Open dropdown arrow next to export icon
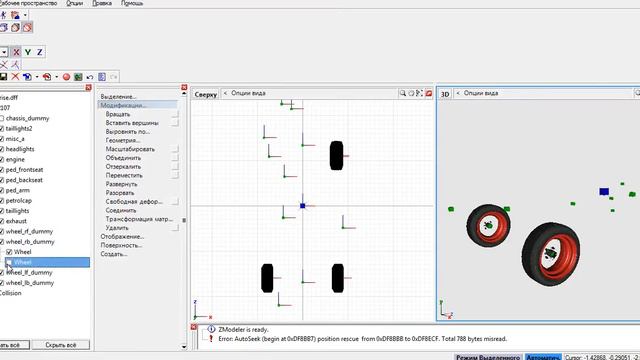The width and height of the screenshot is (640, 360). [x=56, y=77]
